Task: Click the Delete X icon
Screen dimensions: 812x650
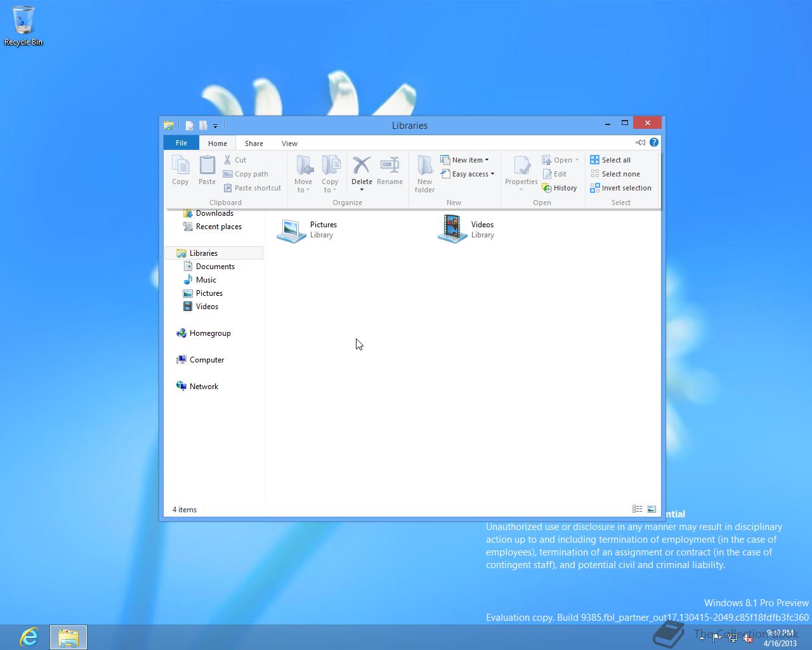Action: click(362, 165)
